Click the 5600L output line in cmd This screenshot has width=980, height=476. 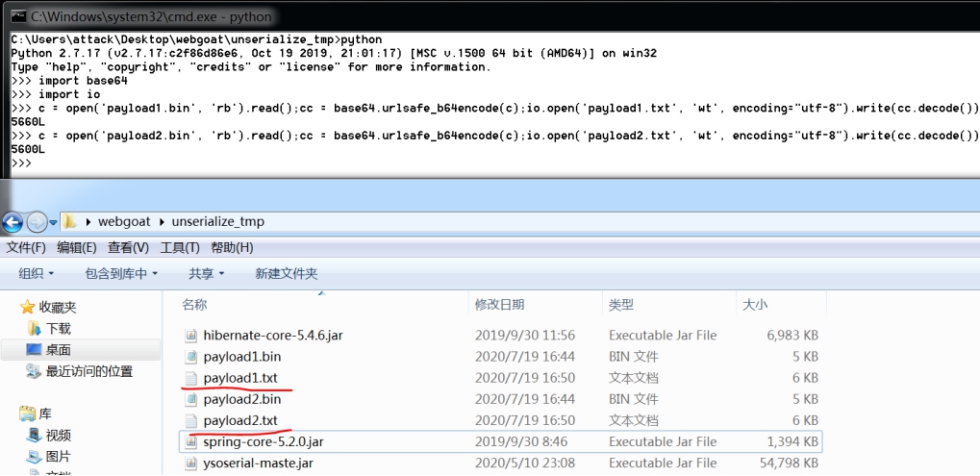pyautogui.click(x=28, y=149)
